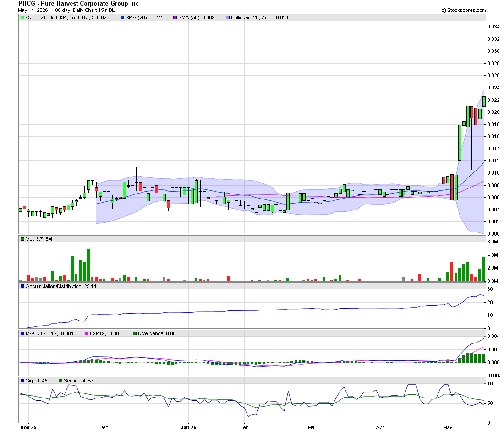Click the green Vol legend swatch

click(x=22, y=239)
